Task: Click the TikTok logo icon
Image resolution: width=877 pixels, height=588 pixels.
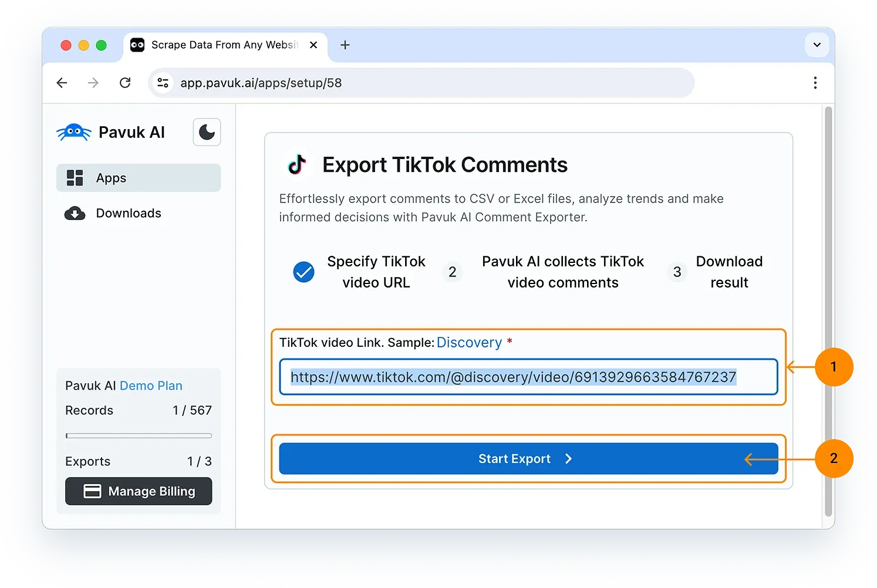Action: [x=297, y=165]
